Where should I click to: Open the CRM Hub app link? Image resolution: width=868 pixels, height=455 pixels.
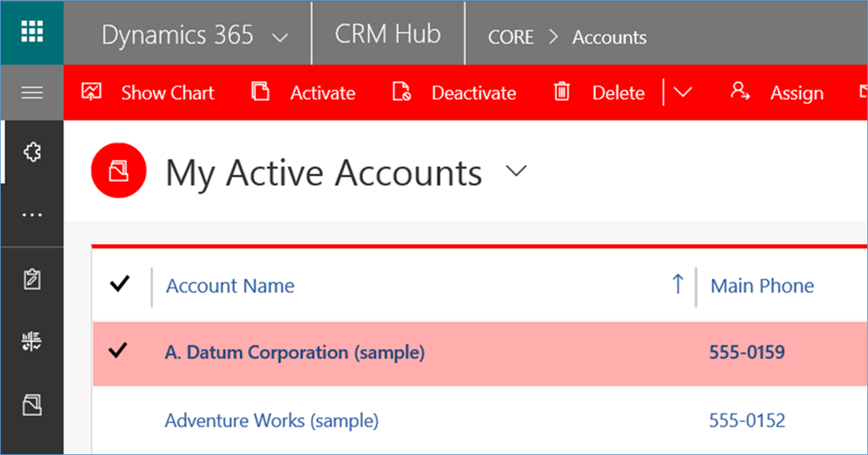(387, 35)
